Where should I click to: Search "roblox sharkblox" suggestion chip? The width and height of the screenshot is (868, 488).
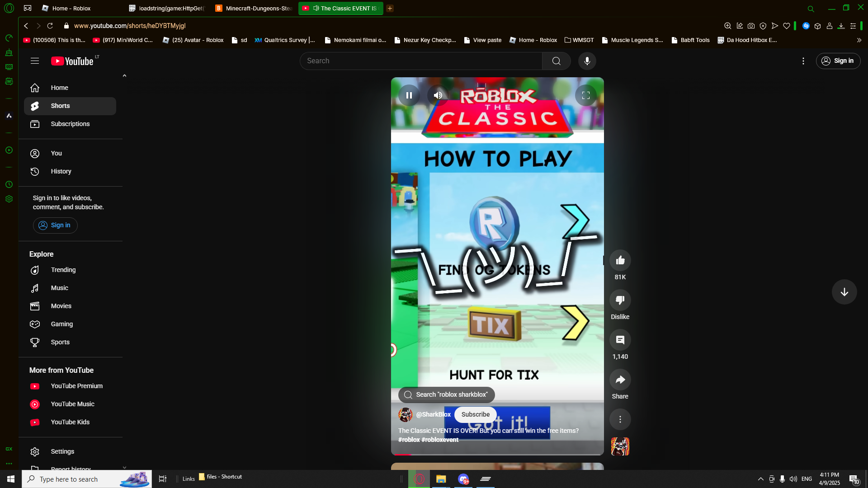446,394
